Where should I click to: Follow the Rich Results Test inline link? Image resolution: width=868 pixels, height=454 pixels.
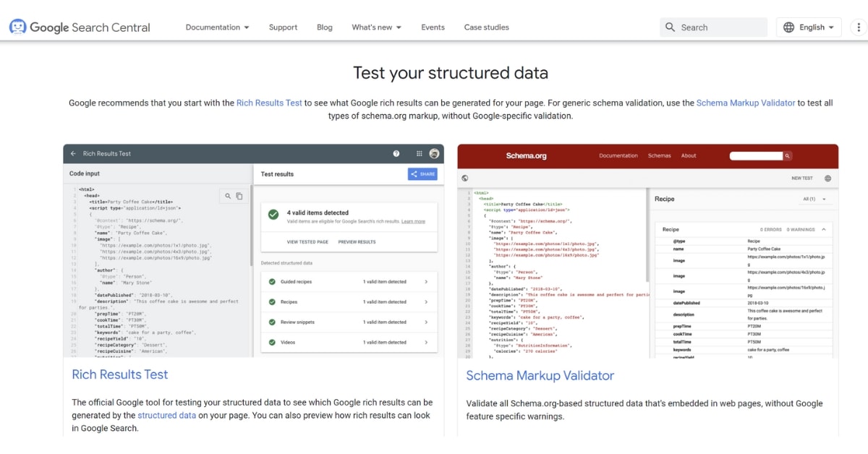coord(269,103)
